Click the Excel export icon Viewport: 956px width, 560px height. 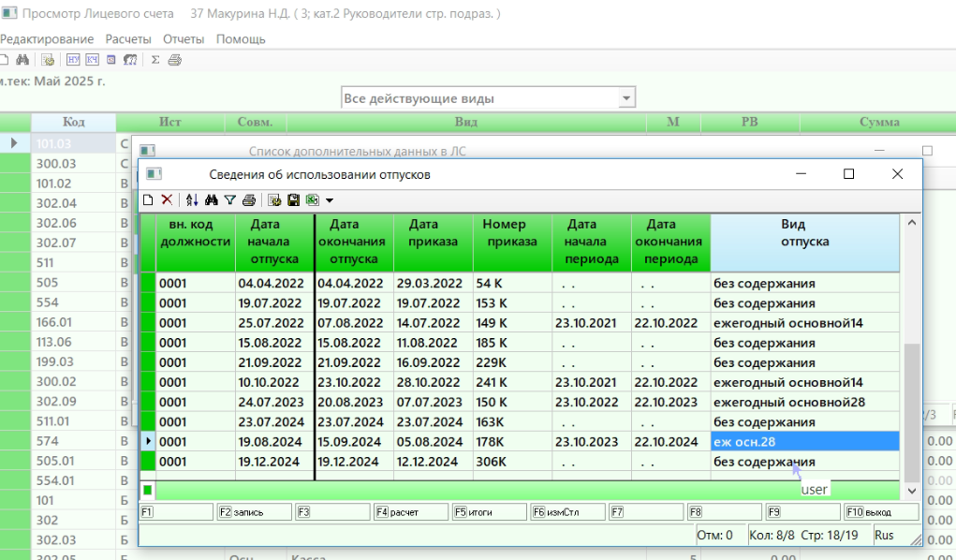click(313, 200)
